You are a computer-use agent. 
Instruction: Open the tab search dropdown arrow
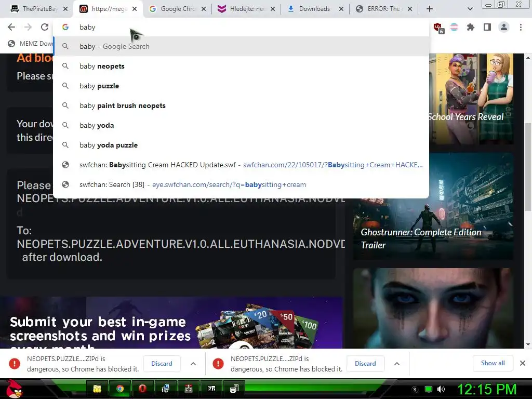[470, 9]
